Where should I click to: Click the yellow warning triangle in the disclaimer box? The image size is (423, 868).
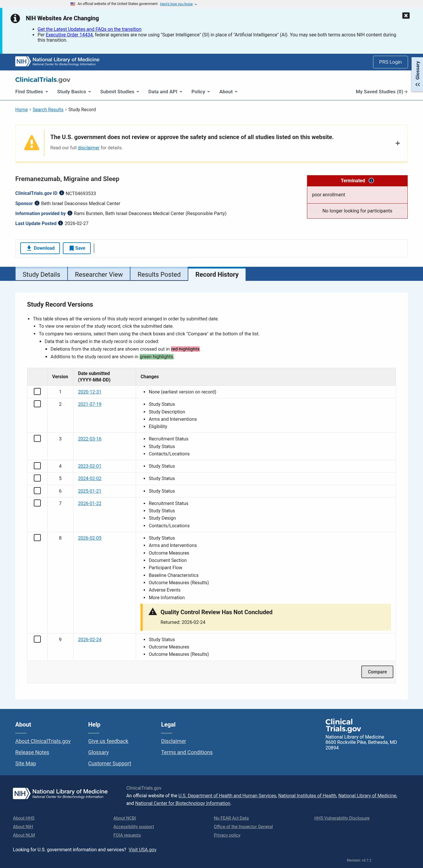(32, 143)
